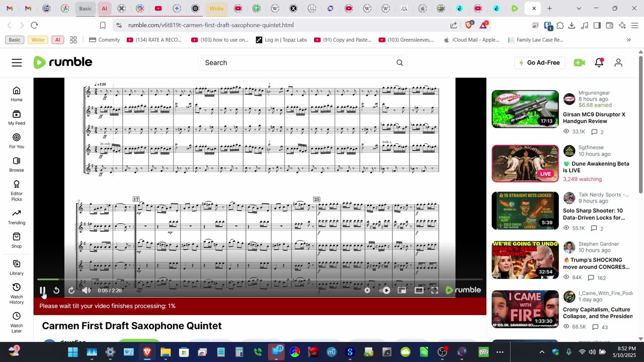Open My Feed in the sidebar
The width and height of the screenshot is (644, 362).
pos(17,118)
